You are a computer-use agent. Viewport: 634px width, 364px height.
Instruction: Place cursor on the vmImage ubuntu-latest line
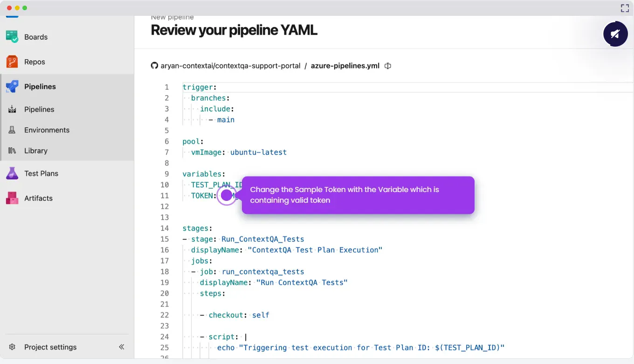click(258, 152)
